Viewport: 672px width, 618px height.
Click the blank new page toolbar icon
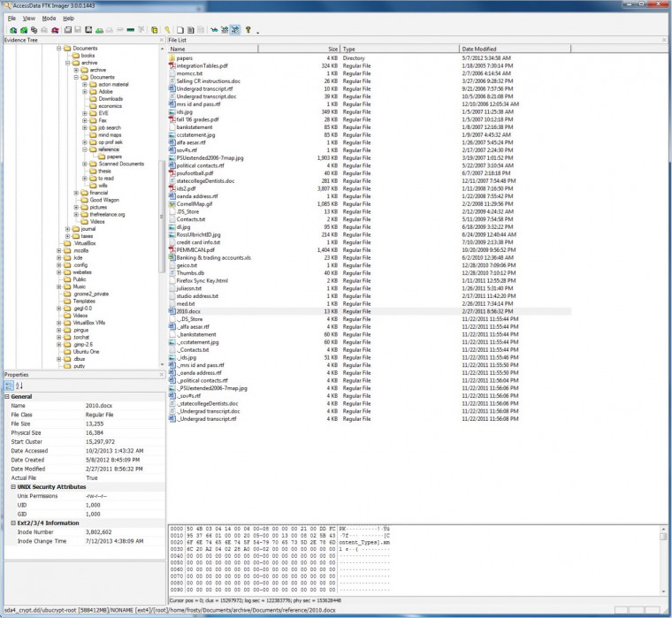pos(180,29)
